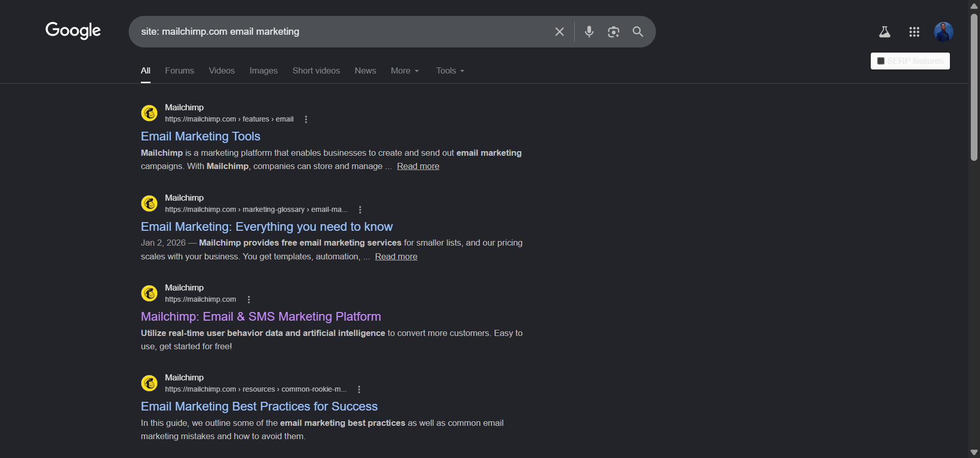Click Mailchimp favicon of Best Practices result
980x458 pixels.
click(x=150, y=383)
